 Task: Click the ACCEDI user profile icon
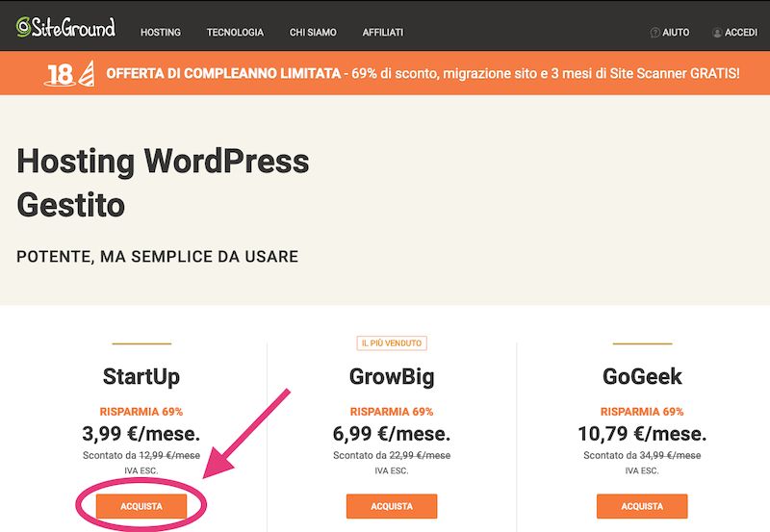point(717,33)
